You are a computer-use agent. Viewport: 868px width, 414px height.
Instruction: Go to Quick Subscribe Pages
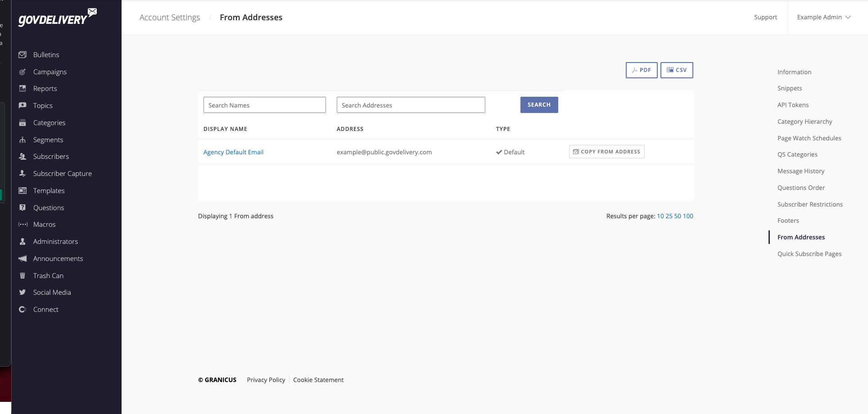click(x=809, y=253)
